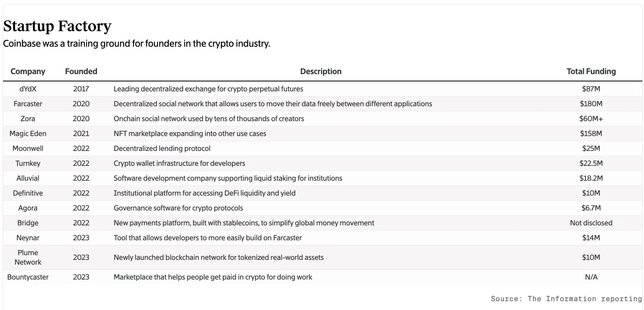Click the Total Funding column header

[591, 71]
